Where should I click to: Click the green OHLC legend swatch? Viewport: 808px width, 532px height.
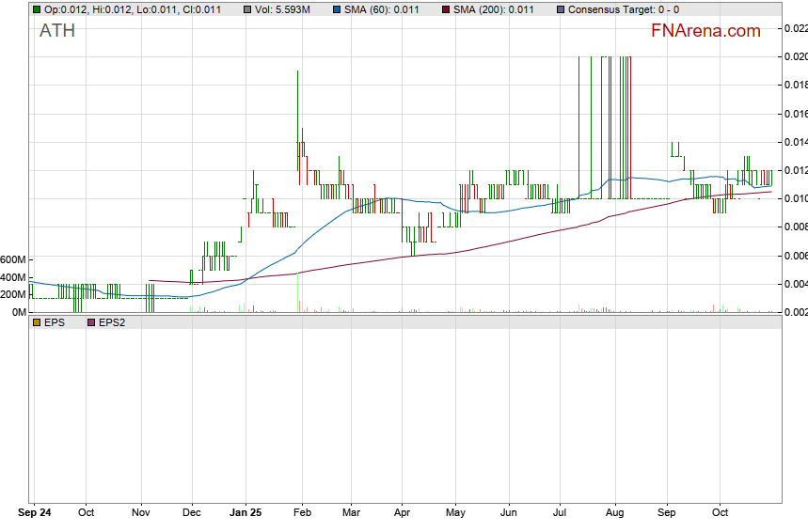click(36, 9)
